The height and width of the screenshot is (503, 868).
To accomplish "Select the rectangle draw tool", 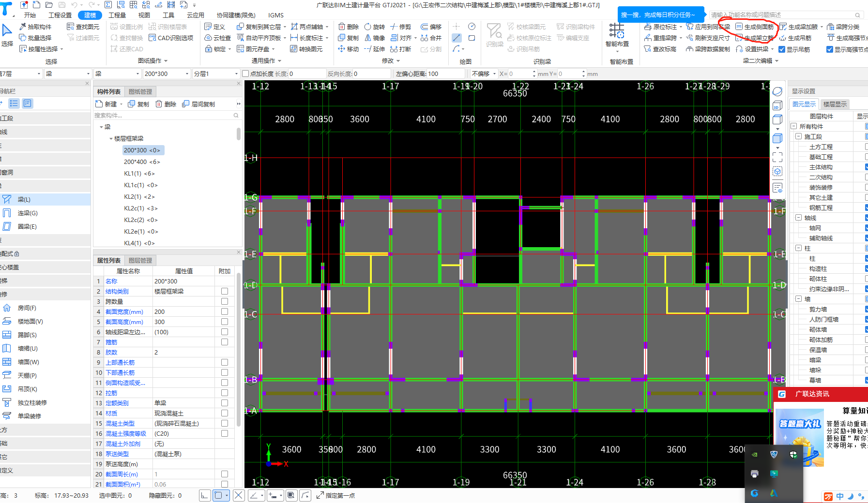I will coord(472,38).
